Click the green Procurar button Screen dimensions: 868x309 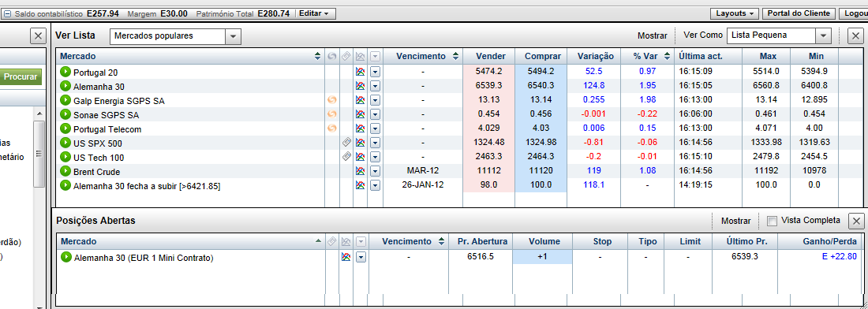(21, 76)
